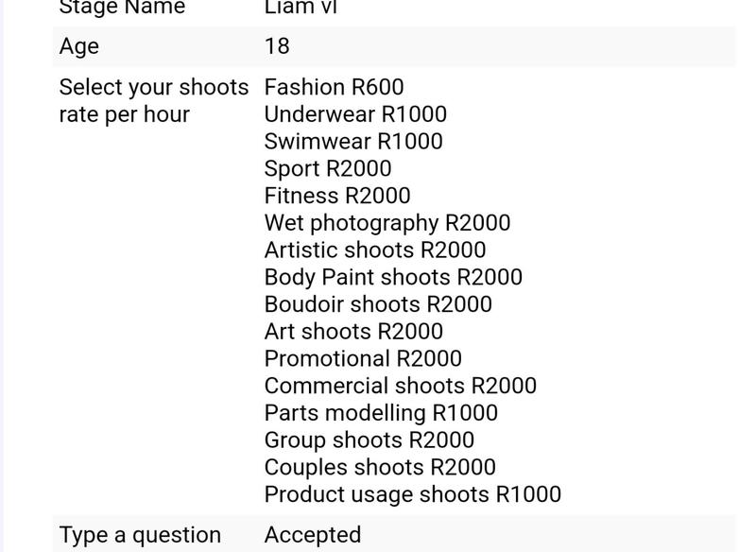
Task: Select the Promotional R2000 text
Action: point(363,358)
